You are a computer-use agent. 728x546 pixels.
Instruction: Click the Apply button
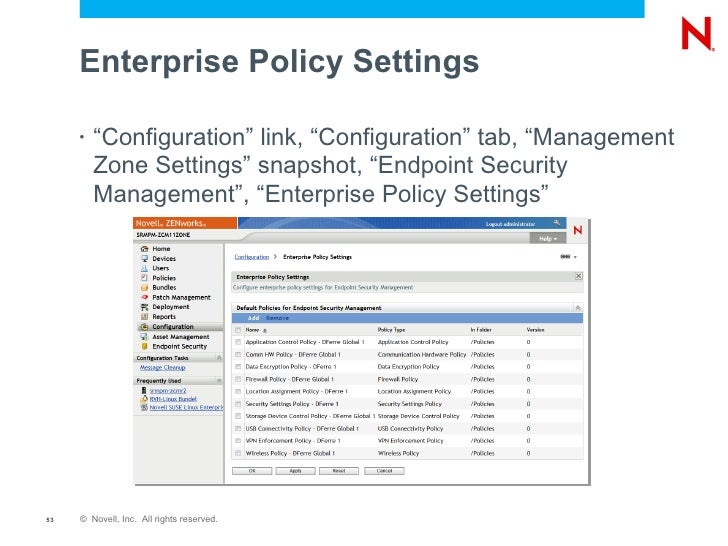pyautogui.click(x=295, y=471)
